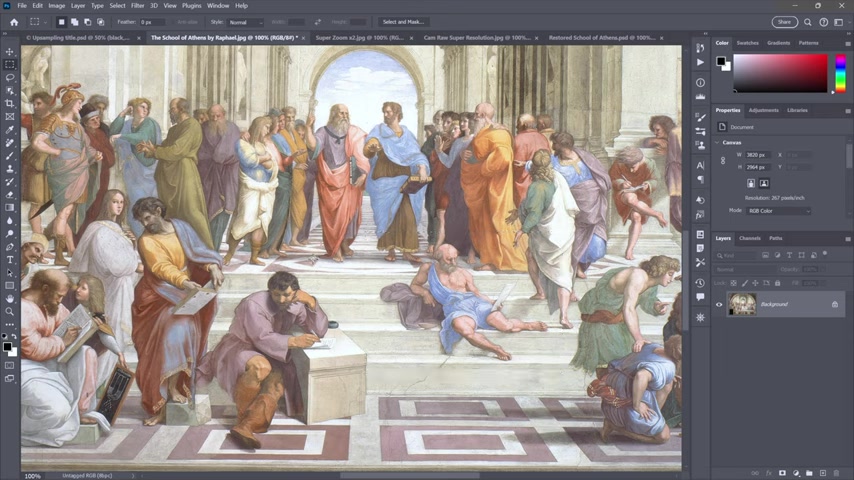Toggle lock image pixels brush icon
This screenshot has width=854, height=480.
tap(745, 283)
